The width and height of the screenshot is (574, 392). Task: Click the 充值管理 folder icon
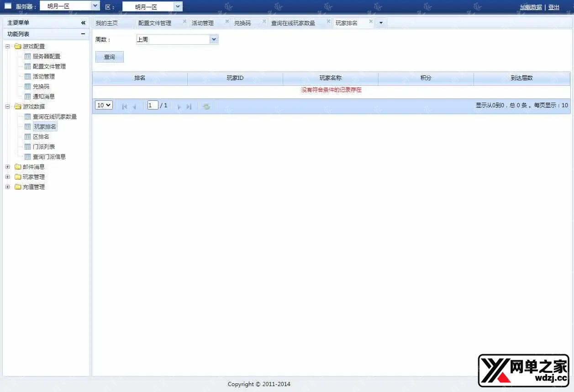[18, 187]
